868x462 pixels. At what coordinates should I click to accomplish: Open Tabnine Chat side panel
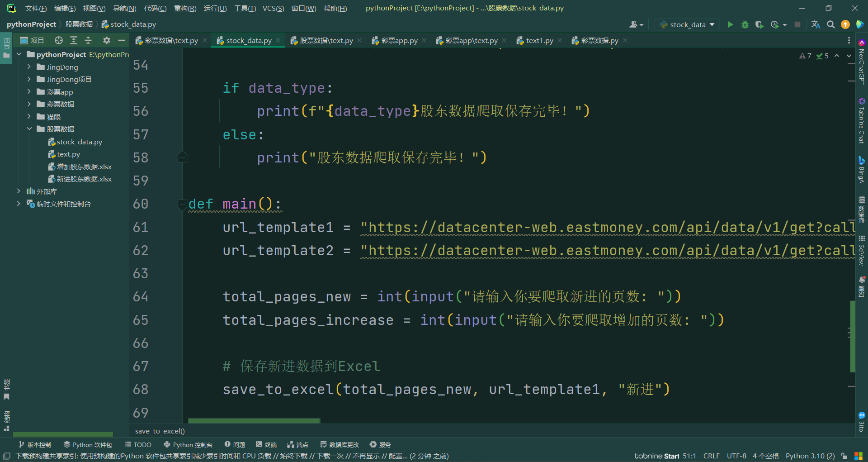click(x=862, y=121)
